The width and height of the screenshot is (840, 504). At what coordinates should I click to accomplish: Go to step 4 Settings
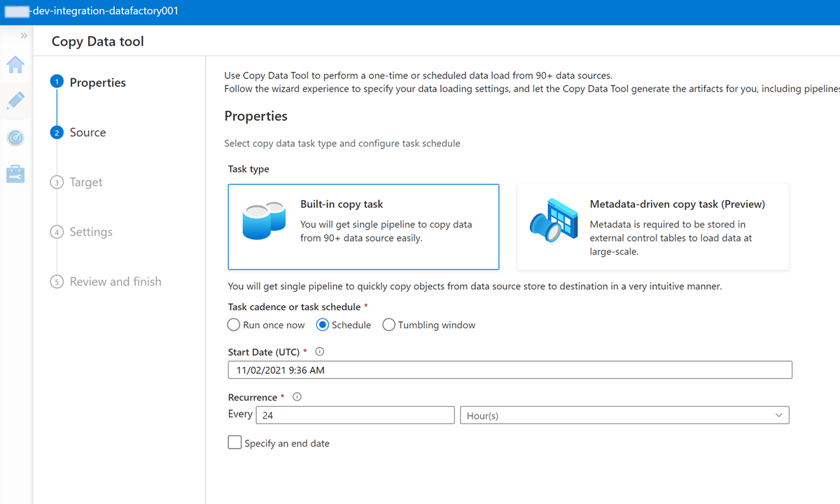point(81,232)
